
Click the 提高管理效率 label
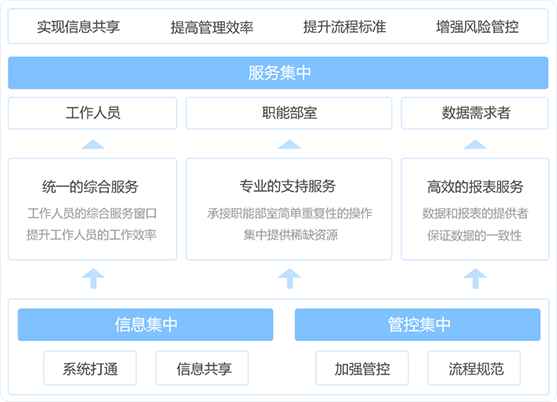(212, 27)
